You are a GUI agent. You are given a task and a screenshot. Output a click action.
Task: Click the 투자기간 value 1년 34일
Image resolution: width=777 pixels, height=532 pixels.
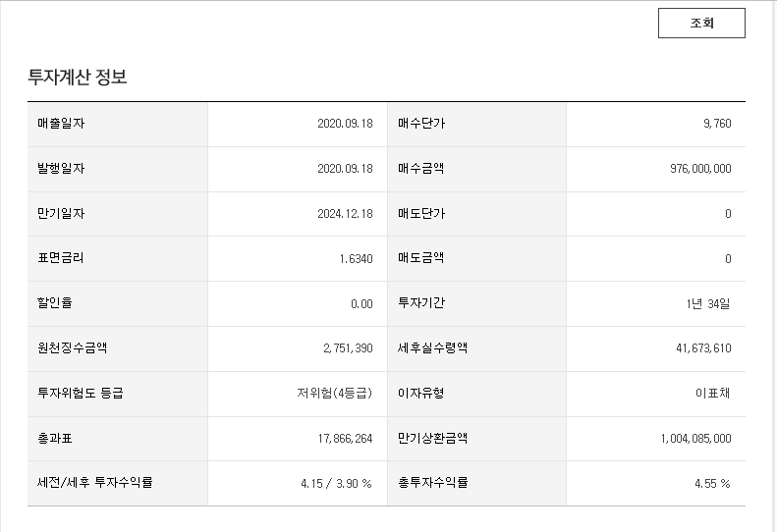pyautogui.click(x=708, y=304)
